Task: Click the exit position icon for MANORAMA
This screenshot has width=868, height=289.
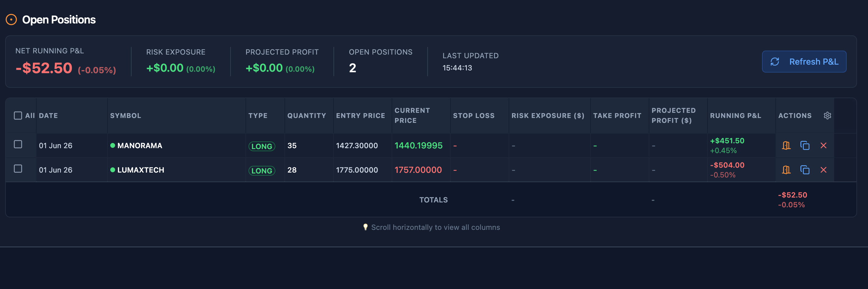Action: coord(786,145)
